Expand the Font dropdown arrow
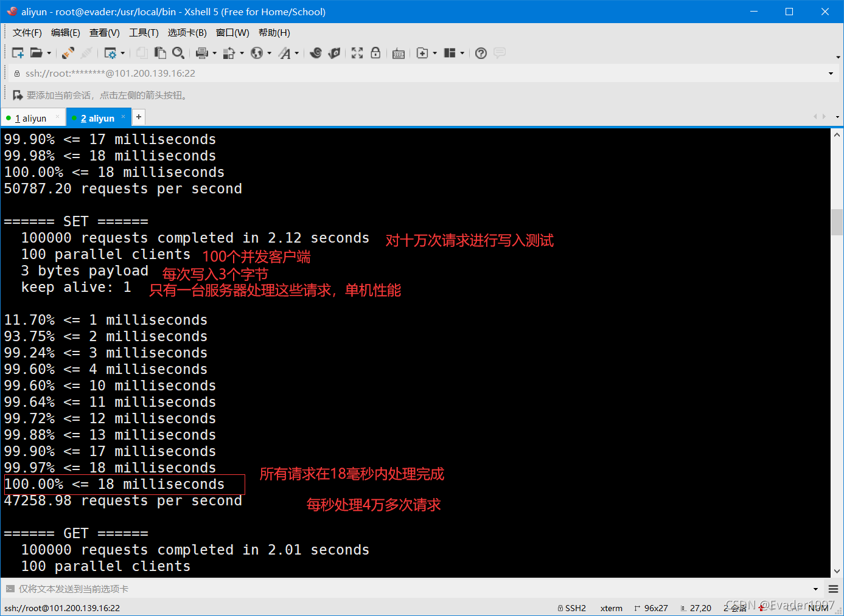 (296, 53)
